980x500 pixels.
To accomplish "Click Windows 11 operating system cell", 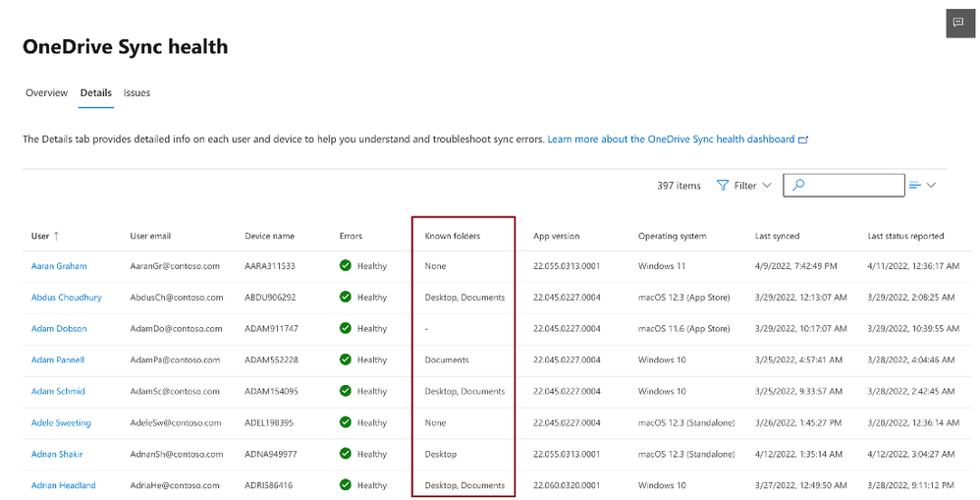I will (x=662, y=265).
